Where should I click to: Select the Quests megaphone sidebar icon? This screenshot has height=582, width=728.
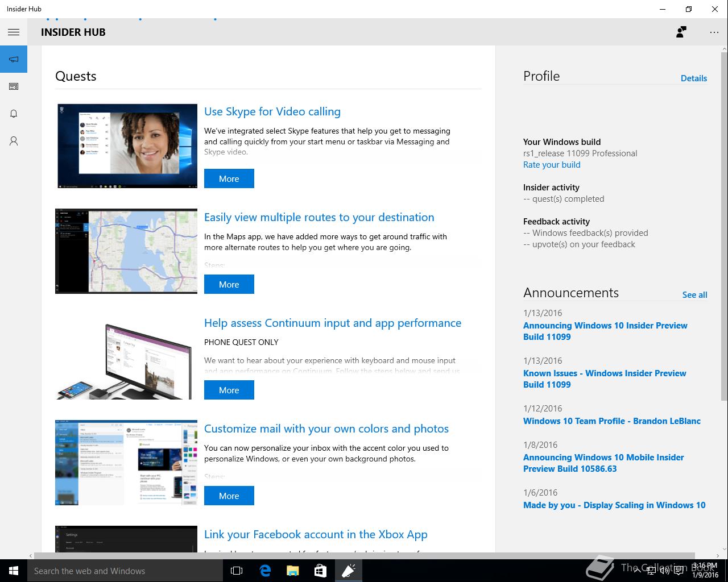coord(14,59)
